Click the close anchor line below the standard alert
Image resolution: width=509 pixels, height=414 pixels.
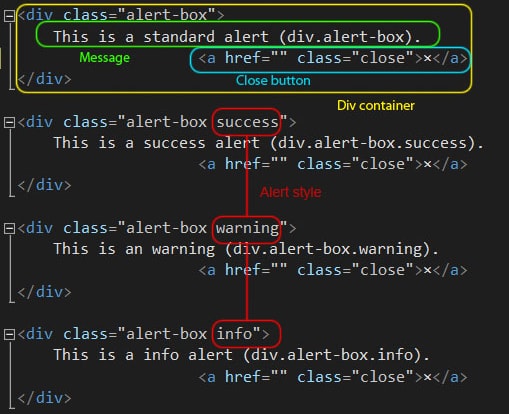point(333,58)
